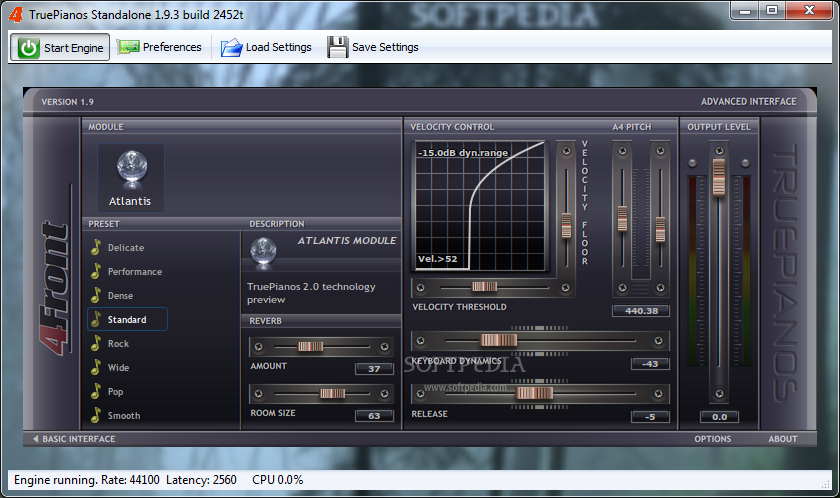840x498 pixels.
Task: Click left end knob of Release slider
Action: [x=421, y=394]
